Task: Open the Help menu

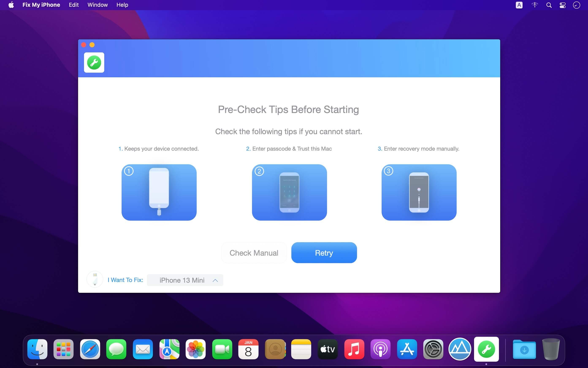Action: tap(122, 5)
